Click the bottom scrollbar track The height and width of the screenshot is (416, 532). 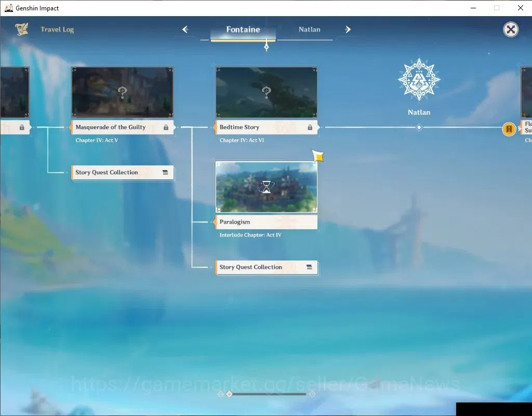[x=268, y=394]
